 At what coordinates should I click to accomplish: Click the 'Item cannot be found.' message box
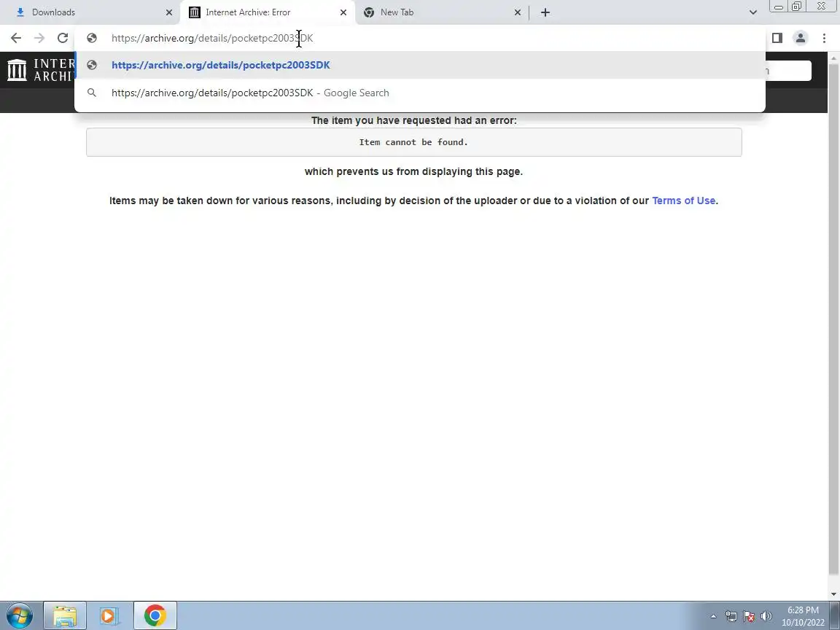413,142
